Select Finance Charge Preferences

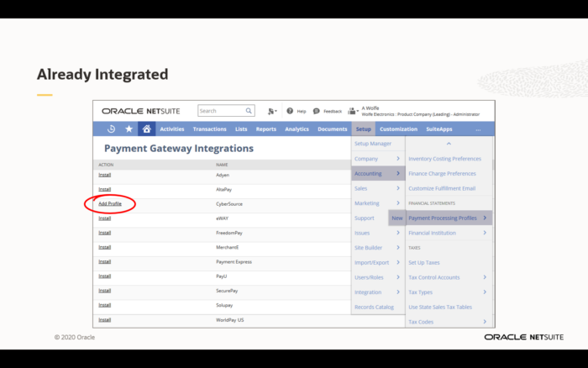pyautogui.click(x=442, y=173)
